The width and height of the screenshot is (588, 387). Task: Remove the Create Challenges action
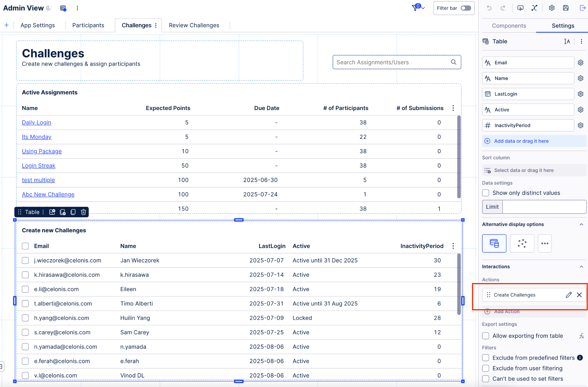click(579, 295)
